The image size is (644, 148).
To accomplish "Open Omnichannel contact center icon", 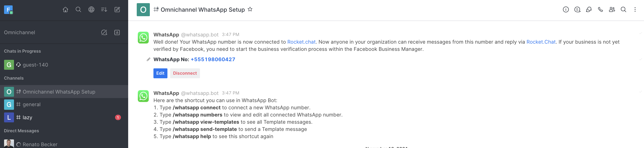I will click(x=117, y=32).
